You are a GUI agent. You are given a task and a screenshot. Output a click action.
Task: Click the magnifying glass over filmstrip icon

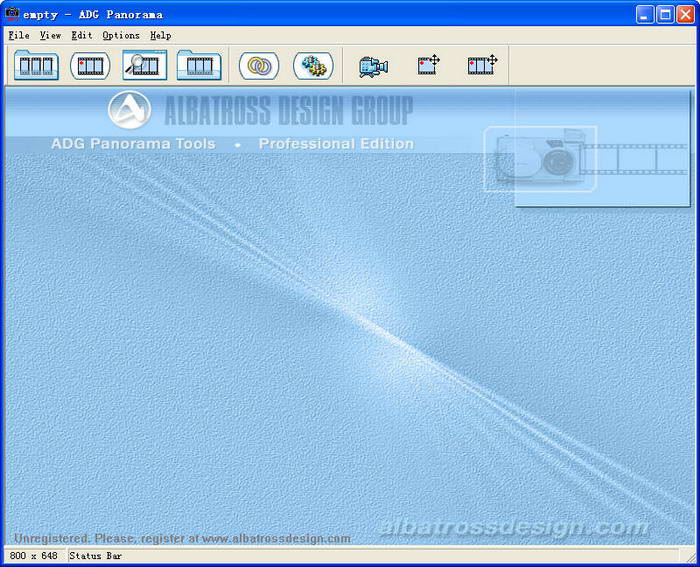point(145,65)
